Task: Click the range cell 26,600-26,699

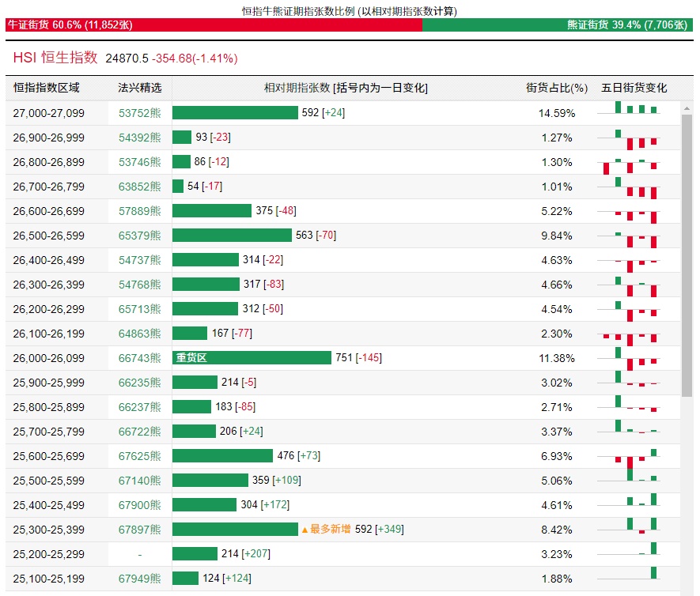Action: (x=49, y=211)
